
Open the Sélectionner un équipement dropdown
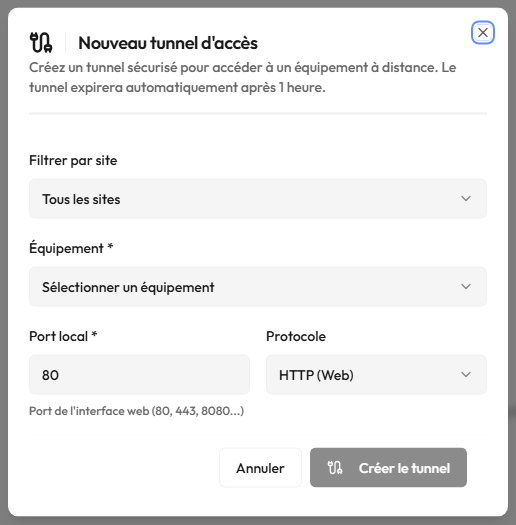(258, 287)
